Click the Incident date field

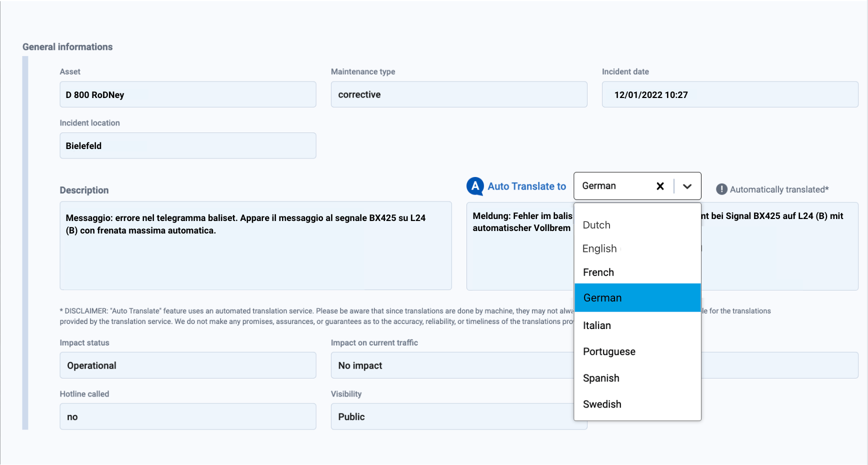tap(729, 94)
